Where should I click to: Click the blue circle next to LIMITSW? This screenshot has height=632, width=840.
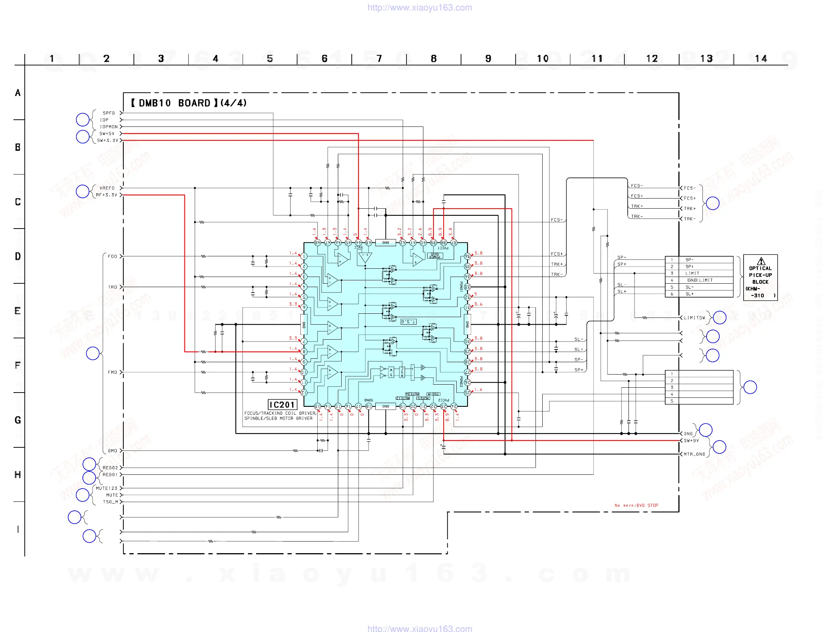pos(719,318)
